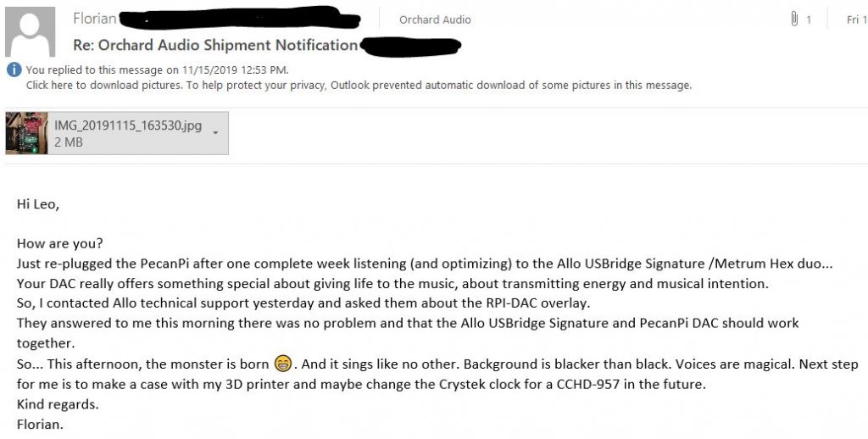
Task: Click the paperclip attachment icon
Action: (x=794, y=19)
